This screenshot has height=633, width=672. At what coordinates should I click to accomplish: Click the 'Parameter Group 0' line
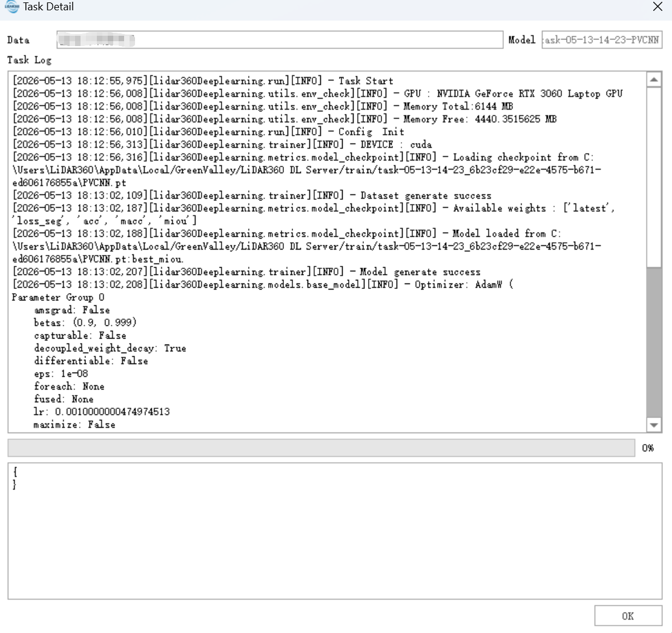[x=58, y=297]
